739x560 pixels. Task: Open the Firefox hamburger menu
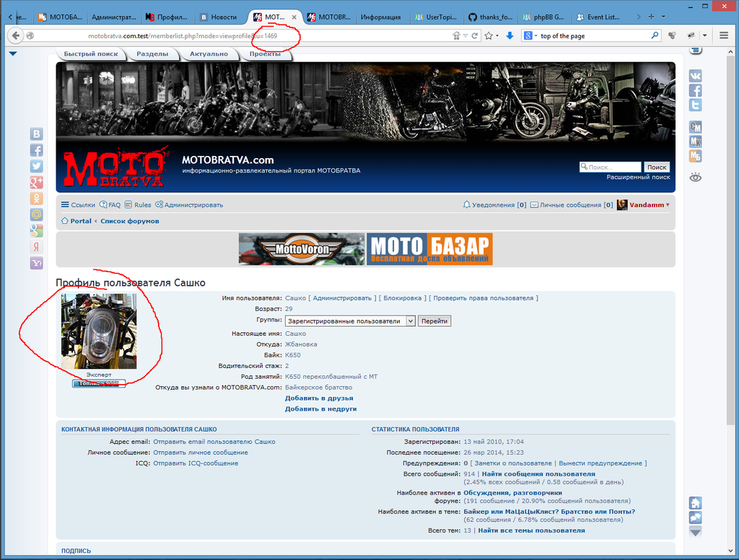pos(724,35)
